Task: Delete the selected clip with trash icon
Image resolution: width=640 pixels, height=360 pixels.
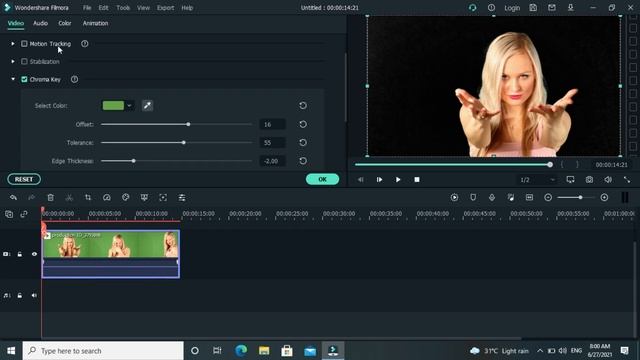Action: click(x=51, y=198)
